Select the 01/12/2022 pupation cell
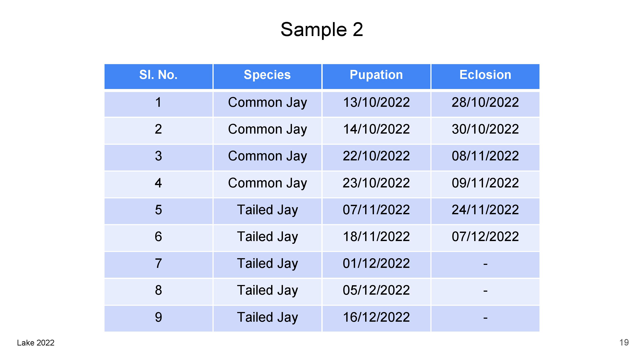The height and width of the screenshot is (362, 644). (x=376, y=264)
